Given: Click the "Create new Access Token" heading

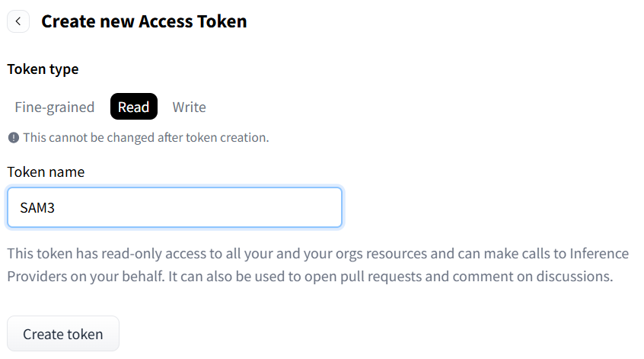Looking at the screenshot, I should pos(144,21).
